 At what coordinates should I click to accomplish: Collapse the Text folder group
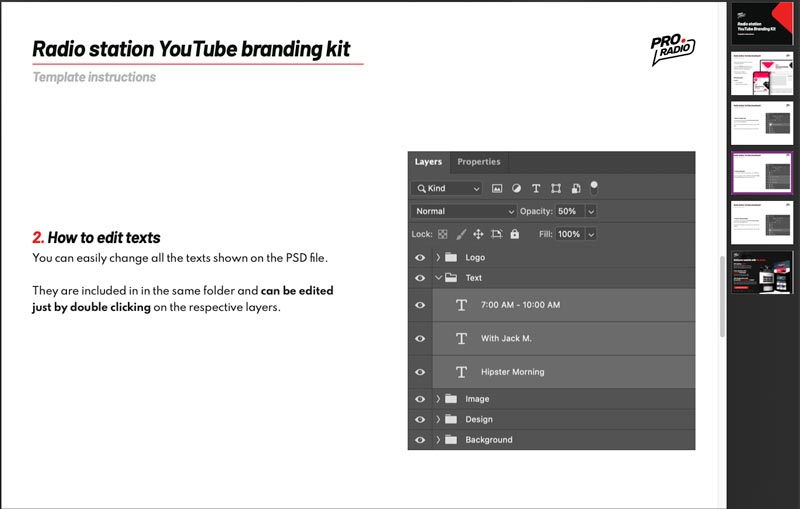tap(438, 278)
